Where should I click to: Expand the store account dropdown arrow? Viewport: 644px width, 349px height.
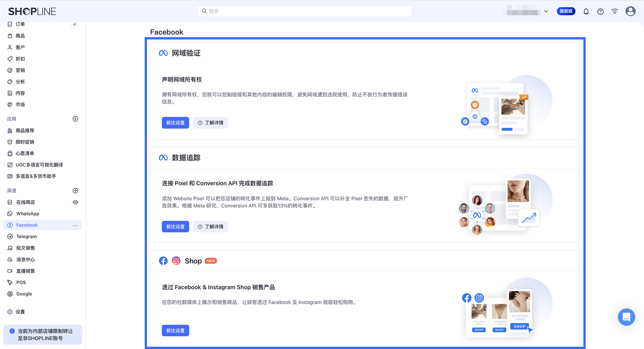pos(546,11)
